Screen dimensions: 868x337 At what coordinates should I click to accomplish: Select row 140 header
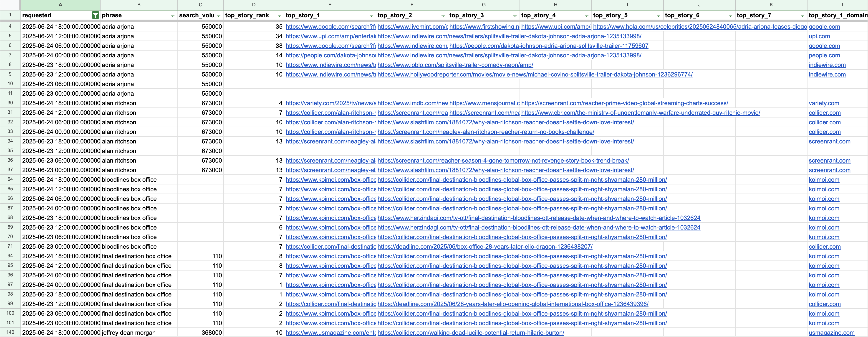(x=10, y=332)
